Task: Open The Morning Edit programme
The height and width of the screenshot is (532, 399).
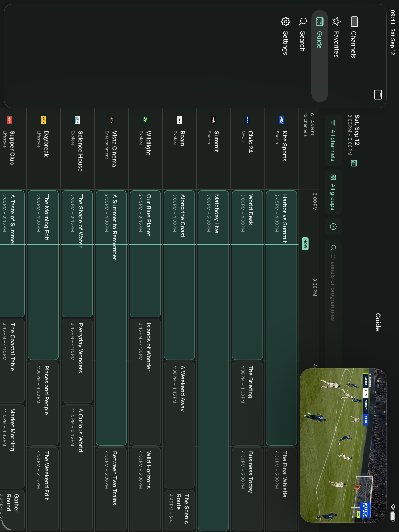Action: (x=43, y=275)
